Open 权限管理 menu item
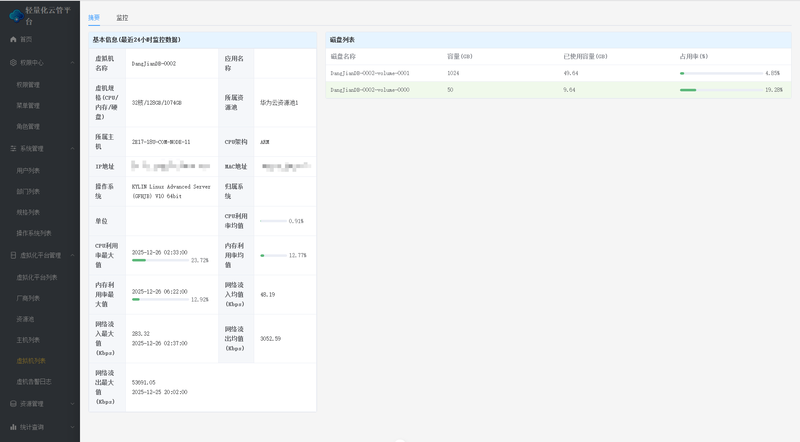The width and height of the screenshot is (800, 442). pos(28,85)
